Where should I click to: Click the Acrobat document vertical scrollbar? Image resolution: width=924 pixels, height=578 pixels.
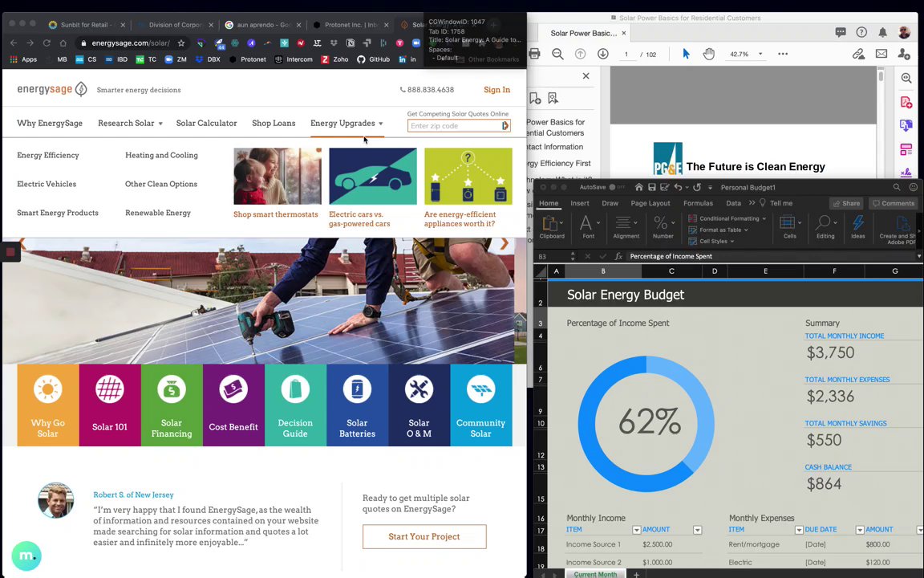click(881, 75)
